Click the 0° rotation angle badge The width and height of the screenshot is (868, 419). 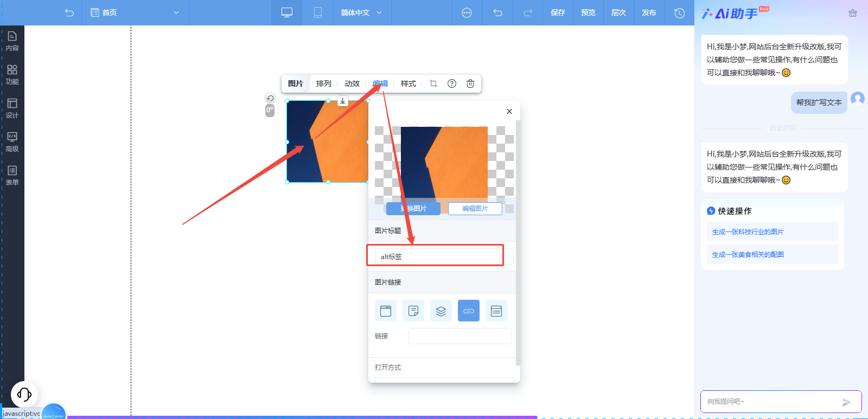pyautogui.click(x=270, y=111)
